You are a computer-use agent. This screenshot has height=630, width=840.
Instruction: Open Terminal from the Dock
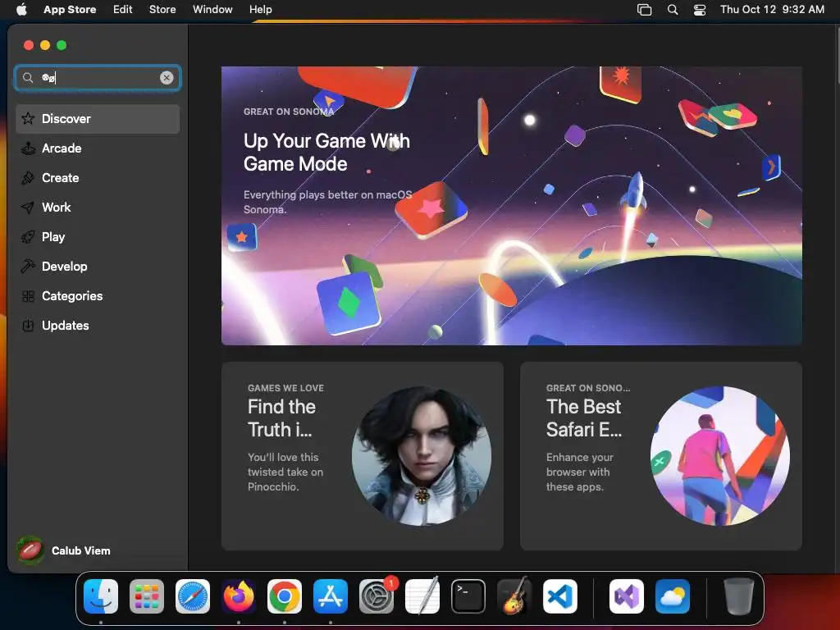click(468, 596)
